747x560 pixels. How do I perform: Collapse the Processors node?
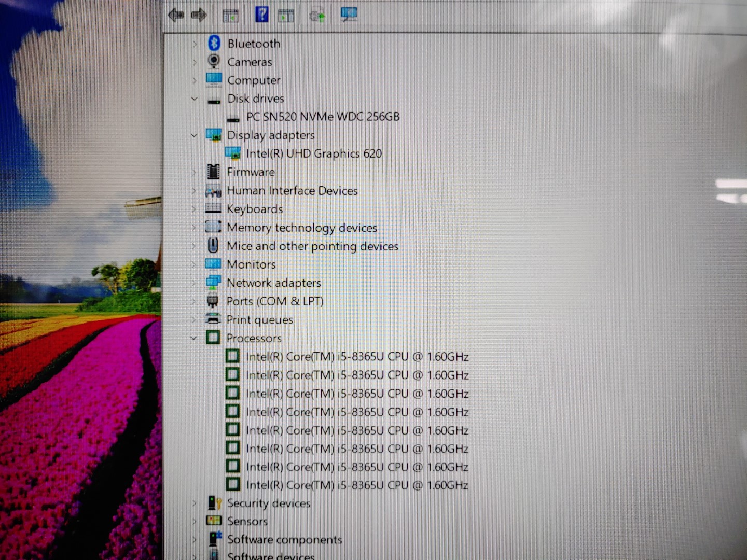pos(193,338)
